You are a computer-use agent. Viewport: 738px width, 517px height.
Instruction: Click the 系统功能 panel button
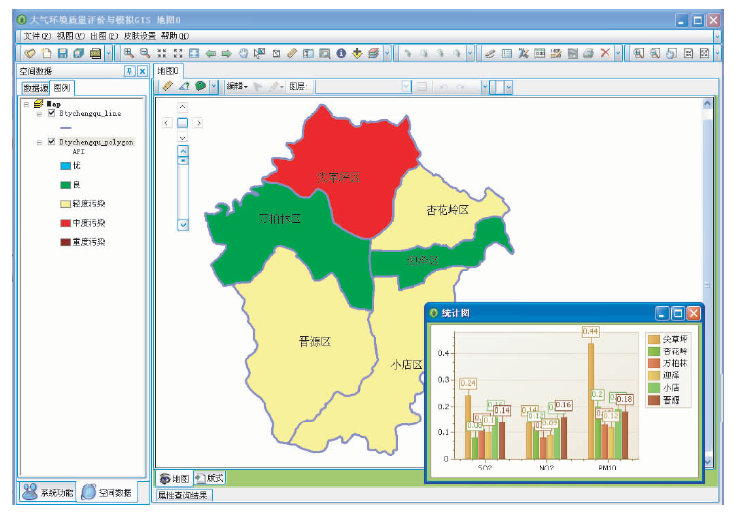[x=47, y=492]
